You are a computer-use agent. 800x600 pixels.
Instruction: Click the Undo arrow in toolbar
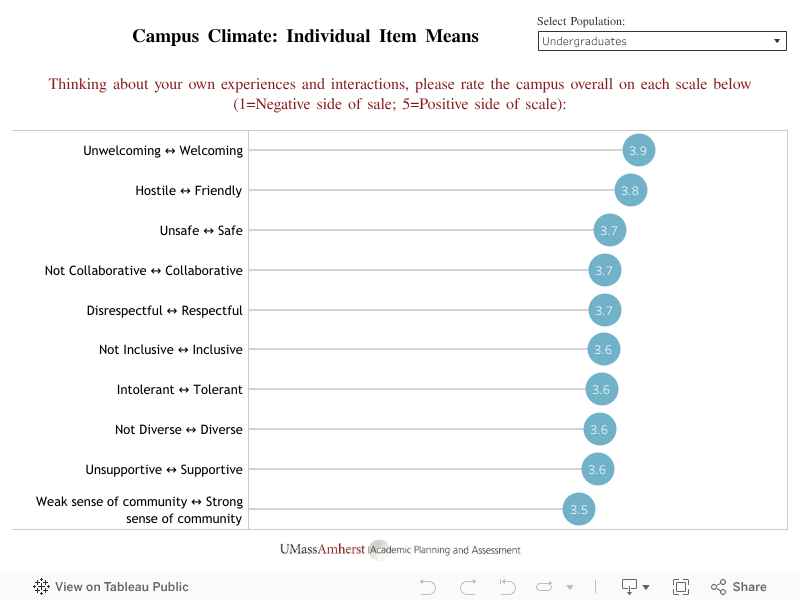point(428,587)
